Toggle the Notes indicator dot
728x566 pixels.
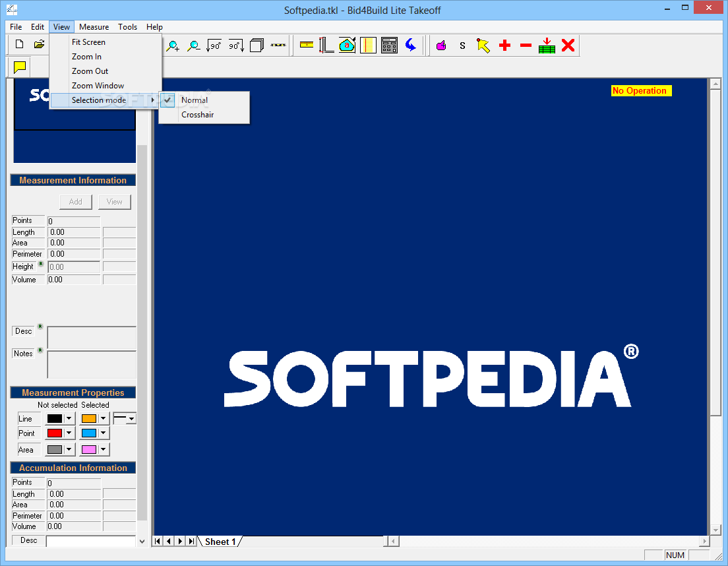[40, 350]
